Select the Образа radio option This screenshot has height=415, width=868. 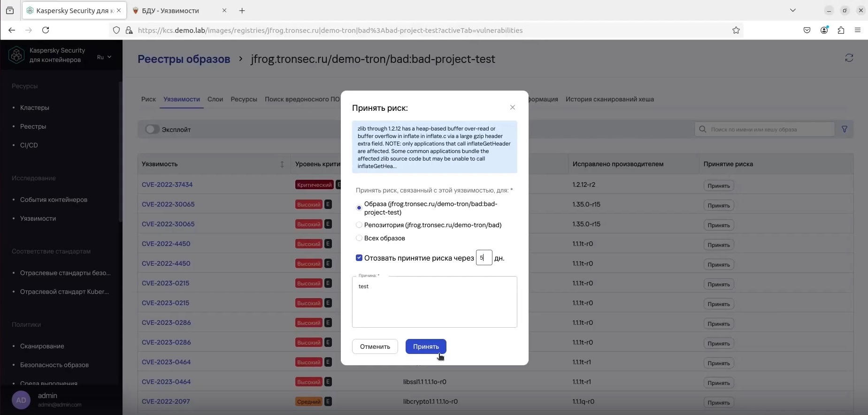pos(359,207)
